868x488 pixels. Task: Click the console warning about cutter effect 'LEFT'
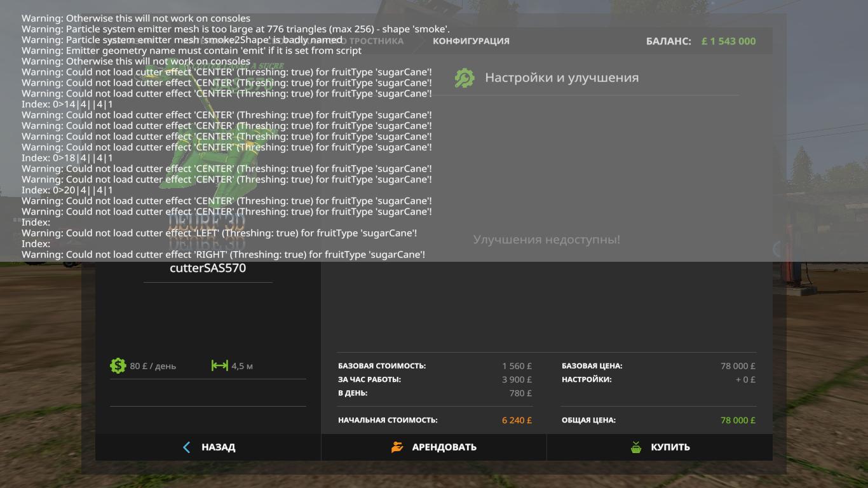(219, 233)
